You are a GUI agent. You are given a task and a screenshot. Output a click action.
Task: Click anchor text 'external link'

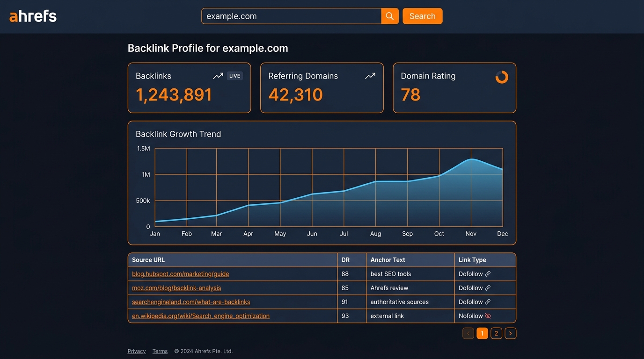pos(387,316)
